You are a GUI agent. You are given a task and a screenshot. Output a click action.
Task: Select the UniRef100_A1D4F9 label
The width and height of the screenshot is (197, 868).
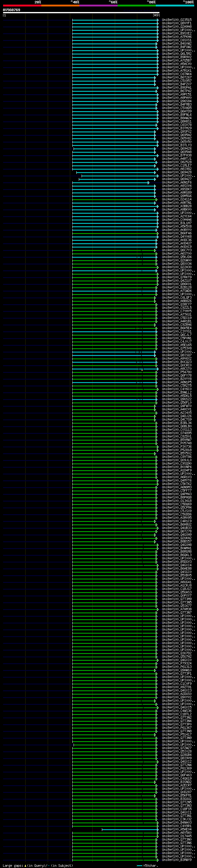[176, 470]
